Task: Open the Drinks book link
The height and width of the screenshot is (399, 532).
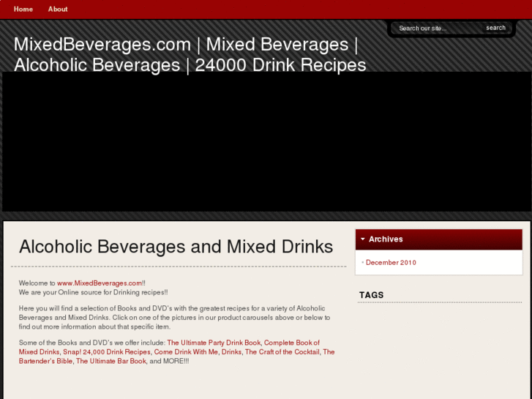Action: click(231, 352)
